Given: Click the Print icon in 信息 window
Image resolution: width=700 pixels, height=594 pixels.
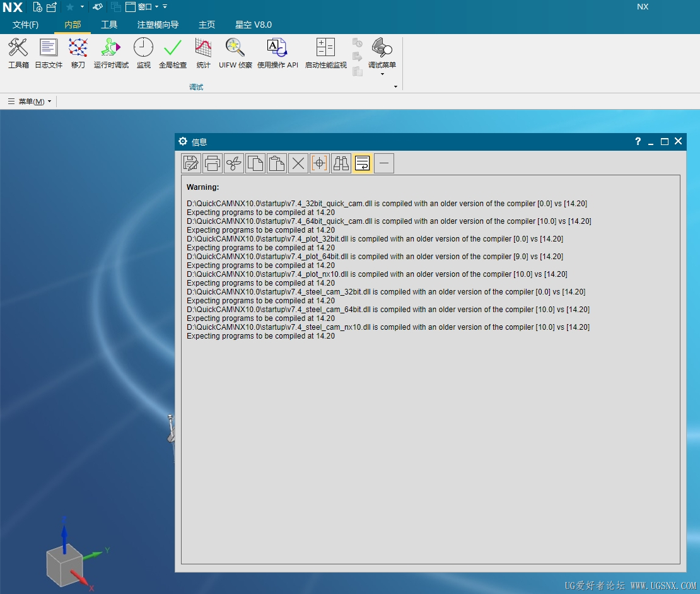Looking at the screenshot, I should [x=213, y=163].
